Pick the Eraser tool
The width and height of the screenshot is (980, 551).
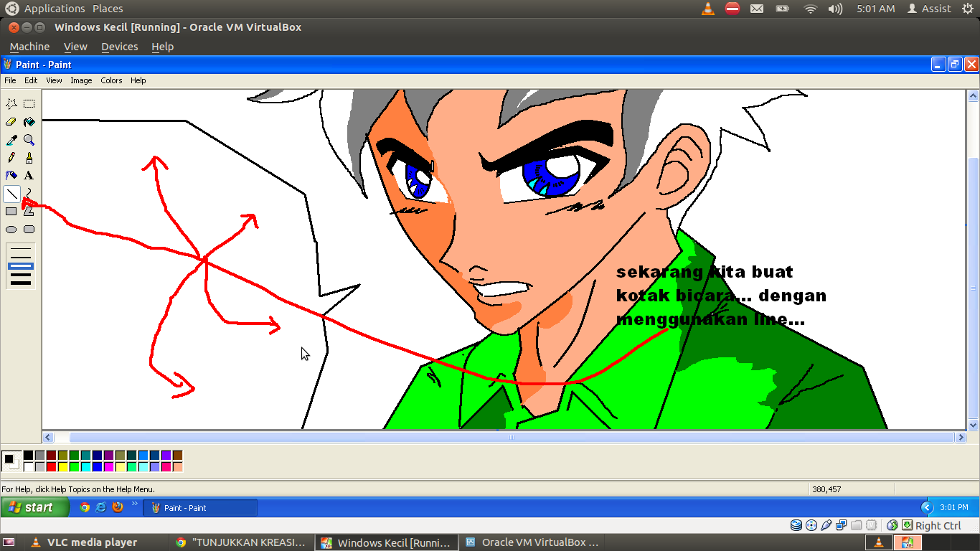[x=11, y=122]
